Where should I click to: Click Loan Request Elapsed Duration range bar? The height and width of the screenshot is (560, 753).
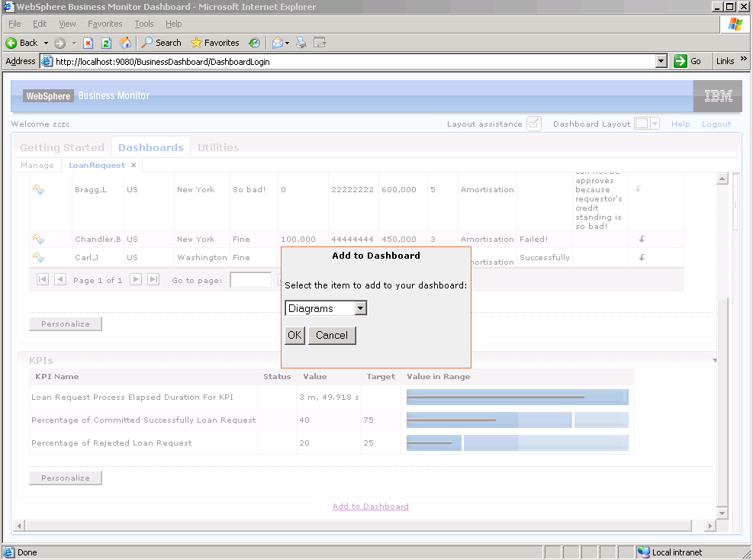tap(517, 397)
